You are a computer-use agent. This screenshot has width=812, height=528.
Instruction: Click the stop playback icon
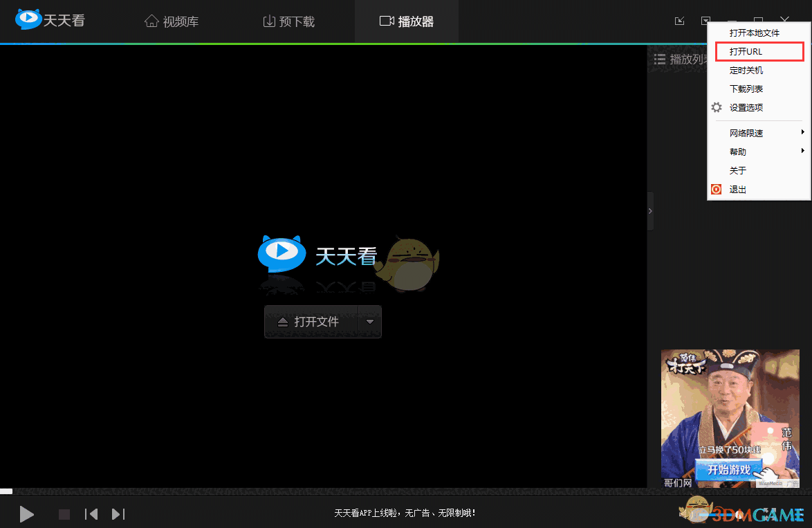click(x=64, y=514)
